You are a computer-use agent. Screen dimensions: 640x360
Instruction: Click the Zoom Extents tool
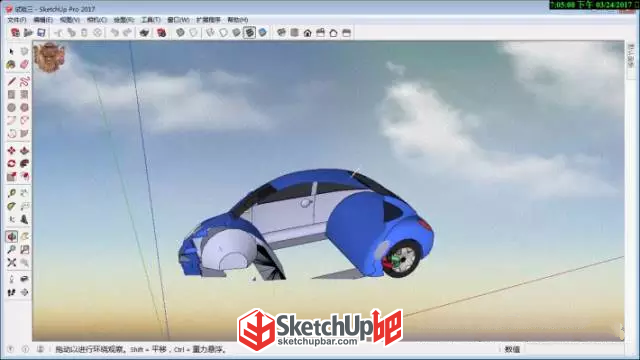(11, 262)
